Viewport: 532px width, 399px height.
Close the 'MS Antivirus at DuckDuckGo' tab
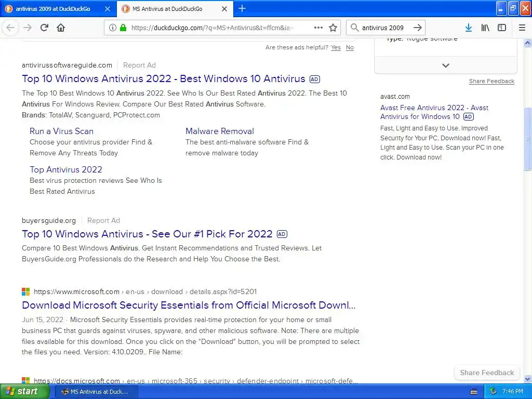pos(224,9)
